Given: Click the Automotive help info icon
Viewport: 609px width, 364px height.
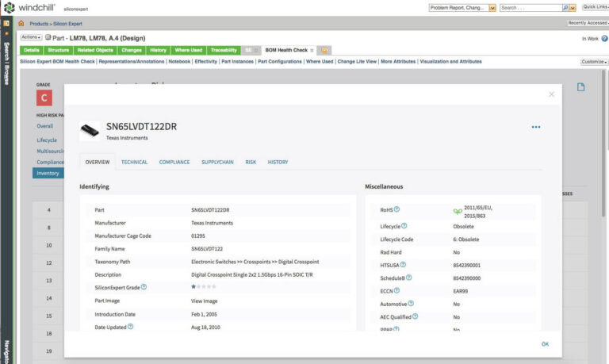Looking at the screenshot, I should (411, 304).
